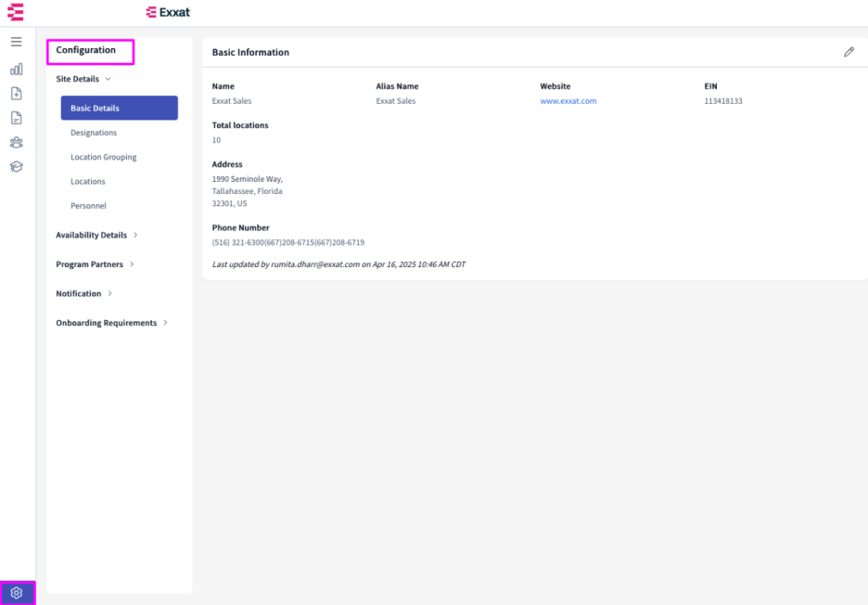This screenshot has height=605, width=868.
Task: Click the address line 1990 Seminole Way
Action: coord(248,179)
